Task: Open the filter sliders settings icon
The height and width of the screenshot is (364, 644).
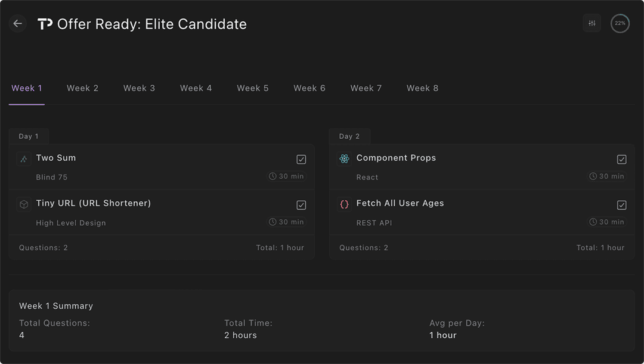Action: point(592,23)
